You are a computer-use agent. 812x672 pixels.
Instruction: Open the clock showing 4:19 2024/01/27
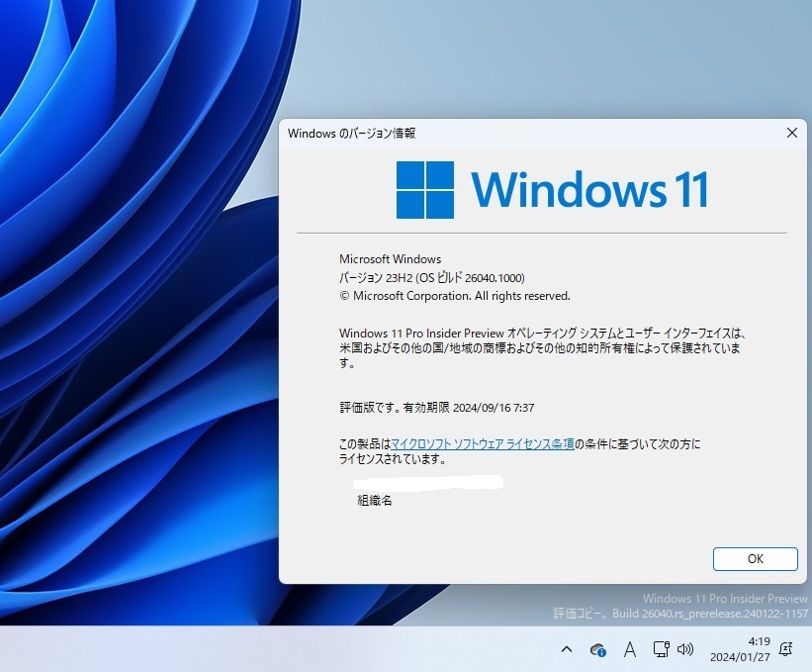pyautogui.click(x=740, y=649)
